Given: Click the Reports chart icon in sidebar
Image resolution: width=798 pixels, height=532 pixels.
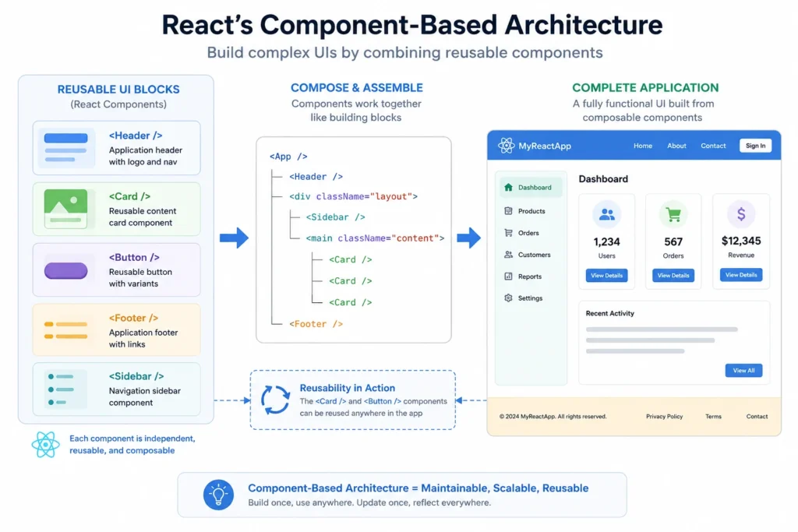Looking at the screenshot, I should (508, 277).
